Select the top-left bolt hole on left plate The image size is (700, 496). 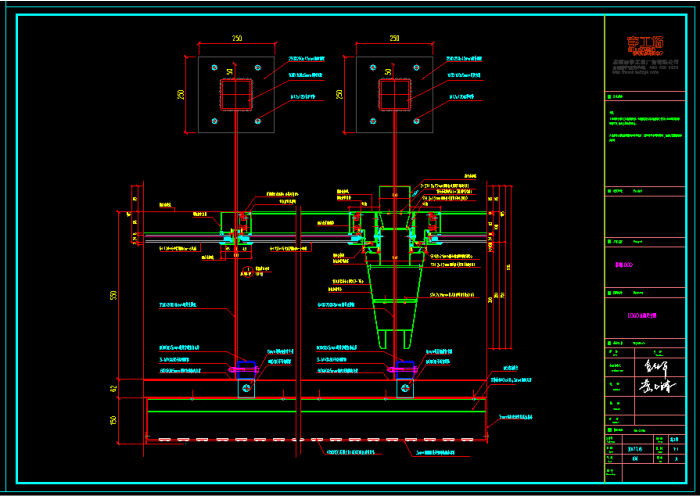(x=213, y=69)
